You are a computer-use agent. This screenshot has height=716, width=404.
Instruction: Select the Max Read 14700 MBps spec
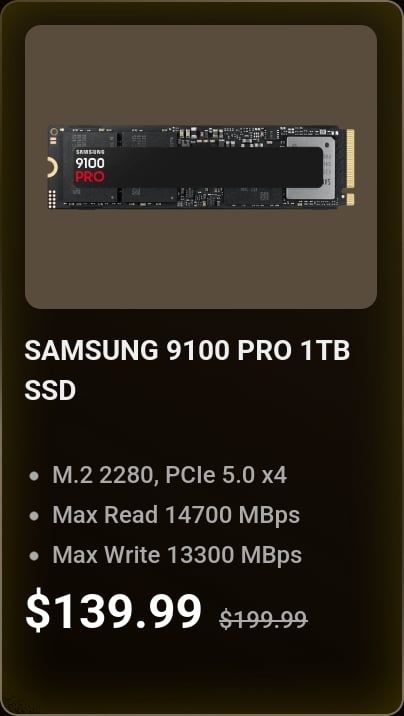pyautogui.click(x=176, y=515)
